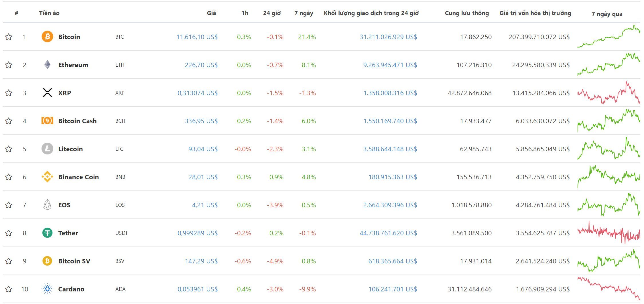This screenshot has height=304, width=644.
Task: Toggle the star for Bitcoin Cash
Action: coord(9,121)
